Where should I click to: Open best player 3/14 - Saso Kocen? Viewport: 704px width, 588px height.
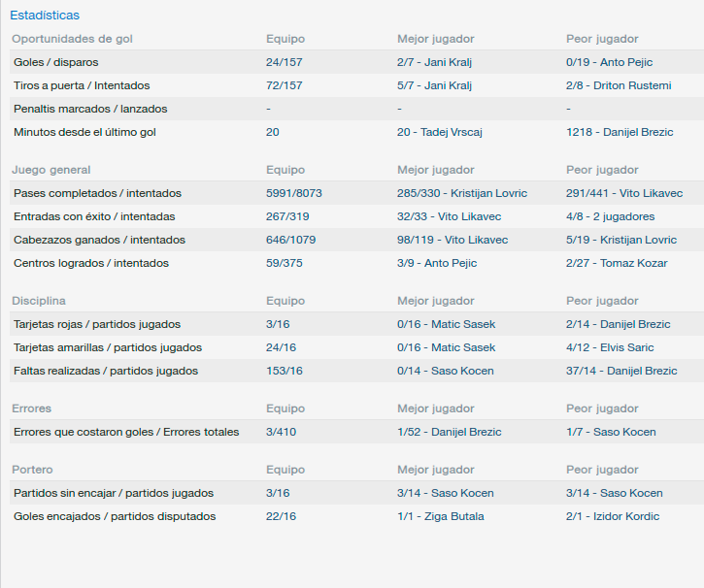pyautogui.click(x=446, y=493)
